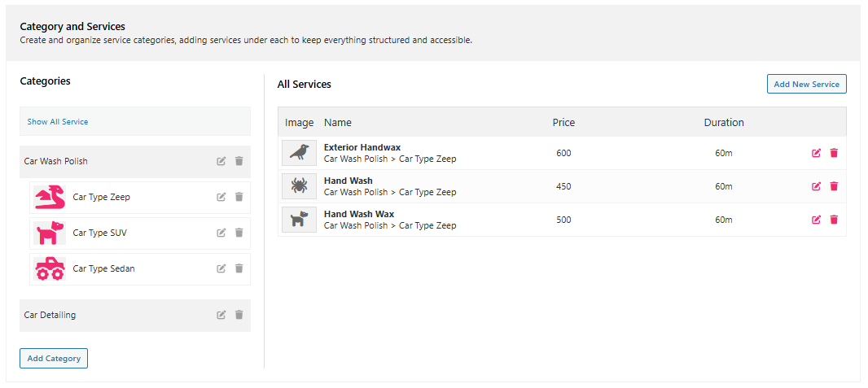868x388 pixels.
Task: Open the Exterior Handwax crow thumbnail
Action: click(299, 153)
